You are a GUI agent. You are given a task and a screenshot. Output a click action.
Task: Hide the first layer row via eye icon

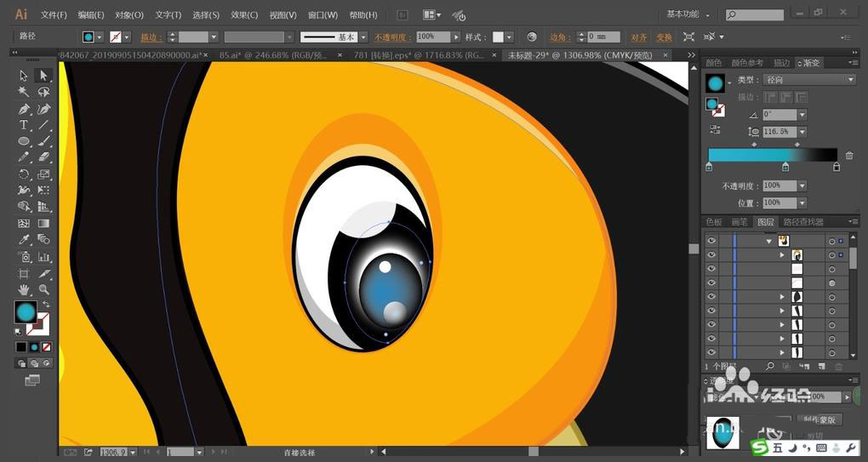(711, 241)
